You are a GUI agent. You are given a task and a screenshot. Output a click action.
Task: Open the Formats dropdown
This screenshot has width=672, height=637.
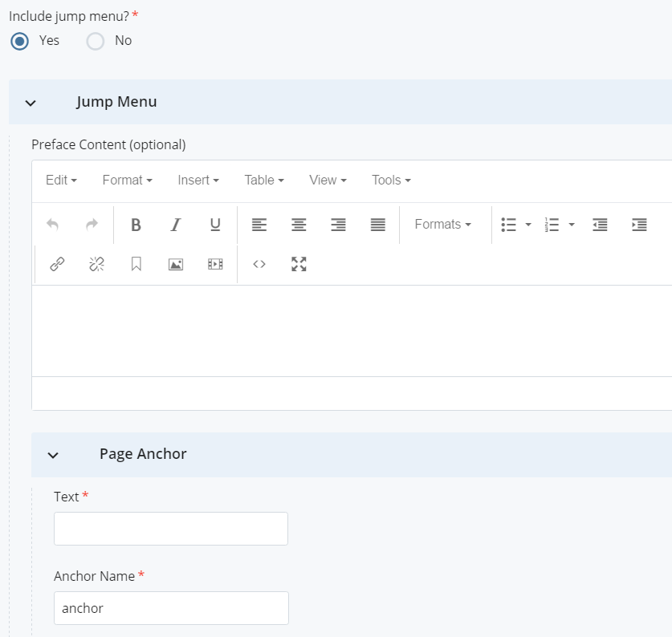click(442, 225)
